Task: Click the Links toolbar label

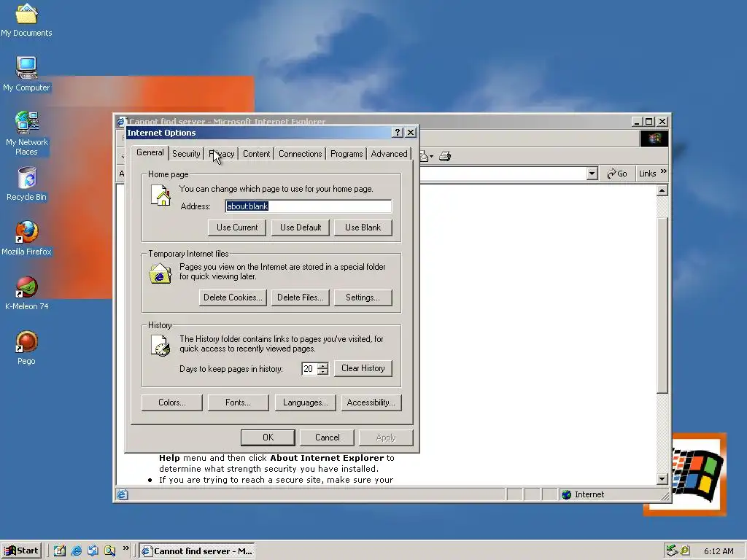Action: click(647, 174)
